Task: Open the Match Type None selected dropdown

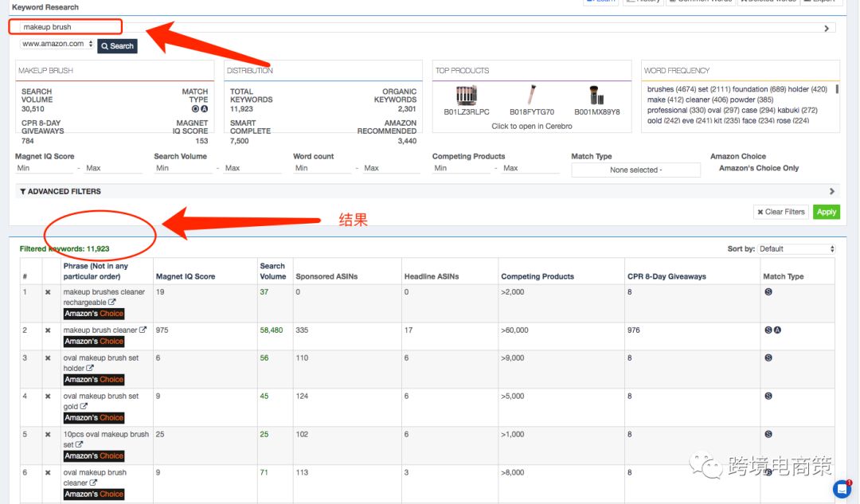Action: point(635,170)
